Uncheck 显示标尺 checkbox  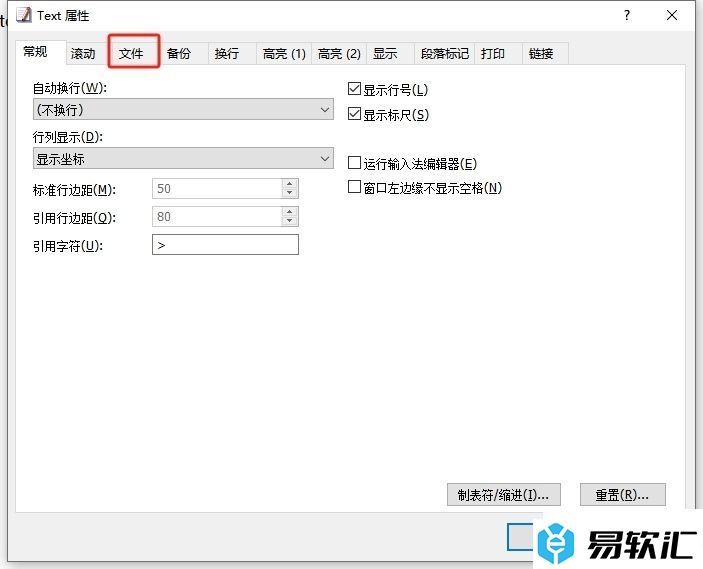click(354, 114)
